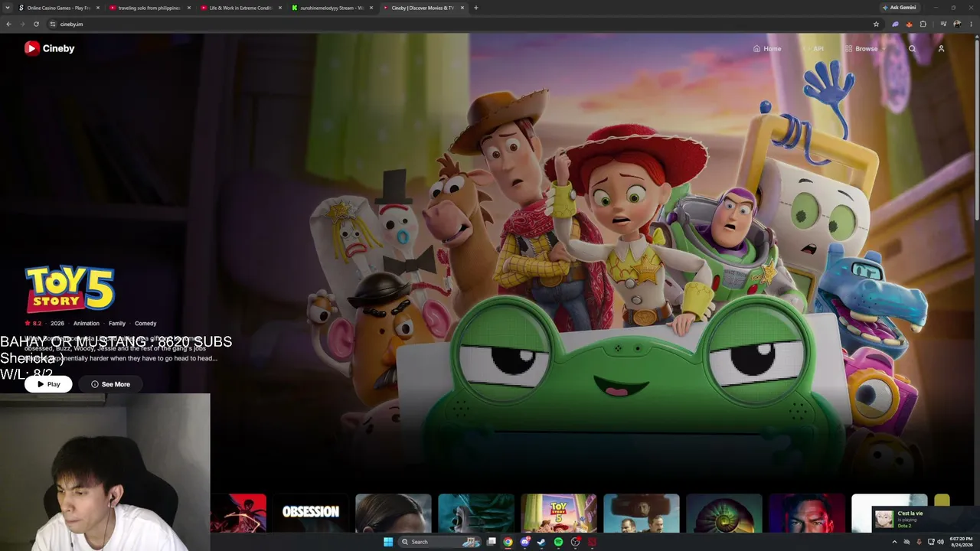Open Spotify from the taskbar
Image resolution: width=980 pixels, height=551 pixels.
click(x=558, y=542)
